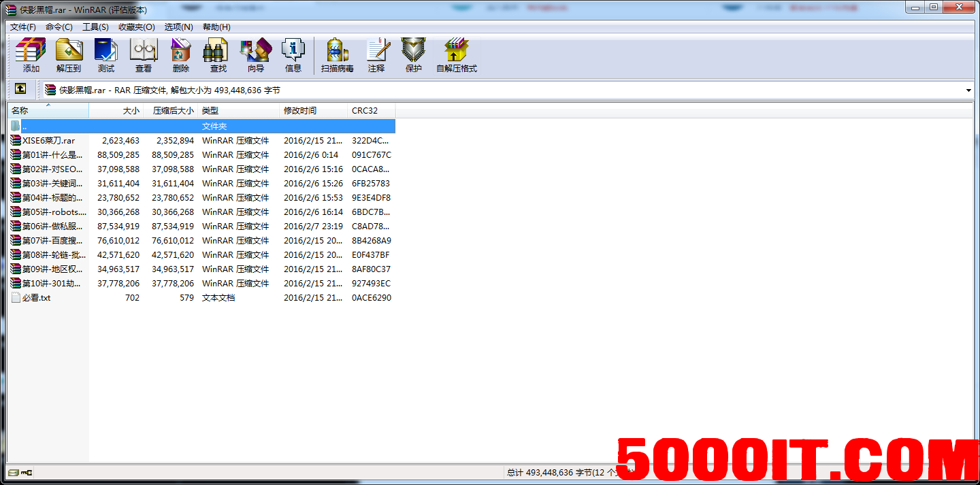
Task: Sort by the 压缩后大小 column header
Action: [x=171, y=111]
